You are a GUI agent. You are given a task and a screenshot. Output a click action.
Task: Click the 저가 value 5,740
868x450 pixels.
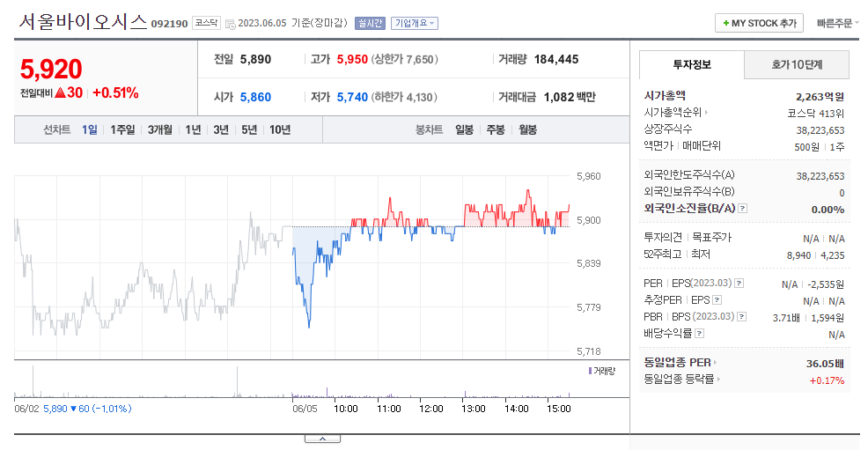[x=352, y=98]
